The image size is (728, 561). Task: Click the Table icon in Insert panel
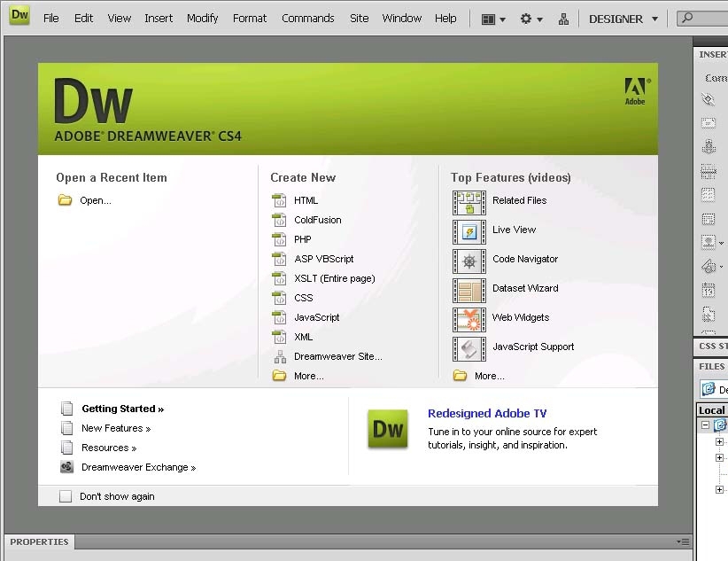(708, 194)
